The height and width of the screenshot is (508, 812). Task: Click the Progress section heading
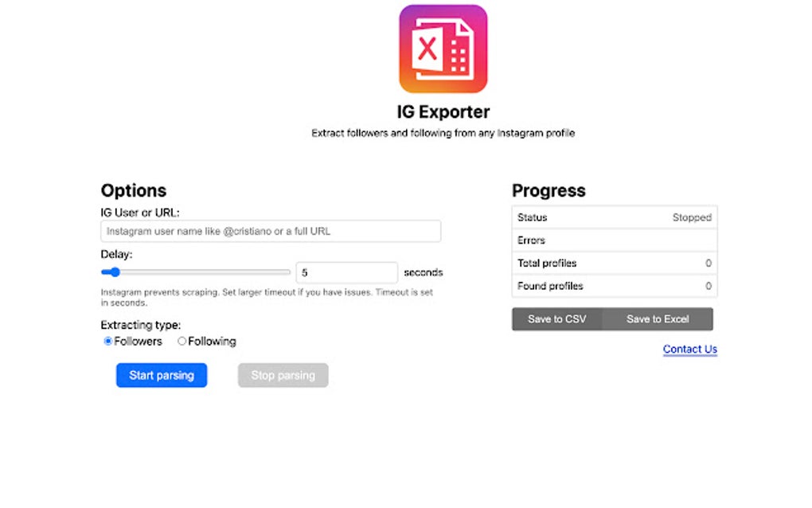(548, 190)
